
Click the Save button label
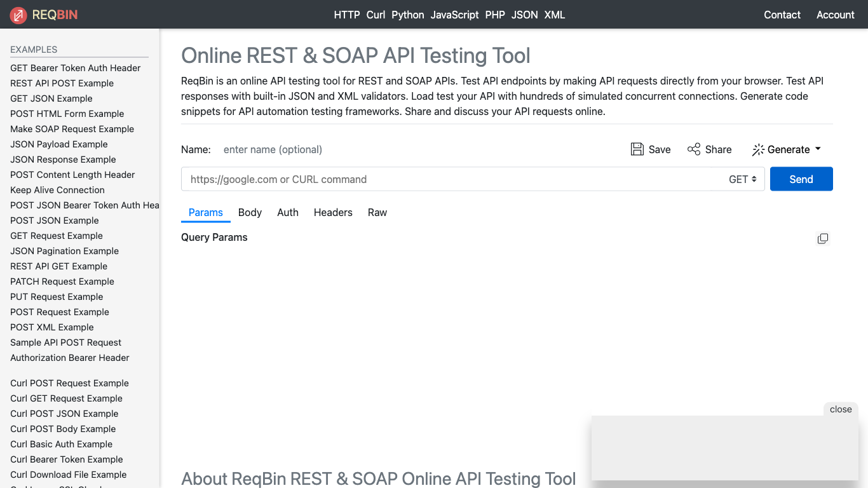coord(660,149)
